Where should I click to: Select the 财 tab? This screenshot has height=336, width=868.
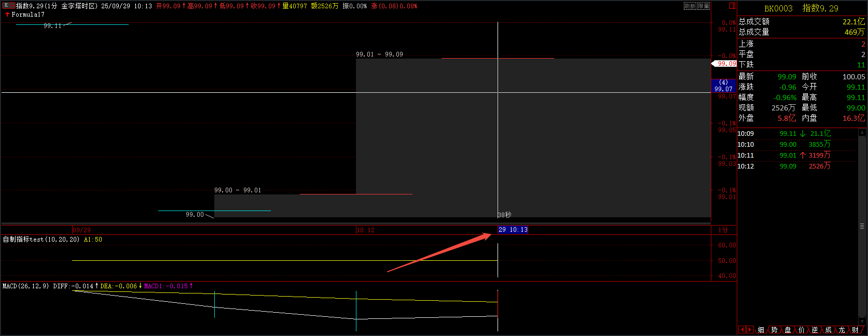click(x=855, y=330)
